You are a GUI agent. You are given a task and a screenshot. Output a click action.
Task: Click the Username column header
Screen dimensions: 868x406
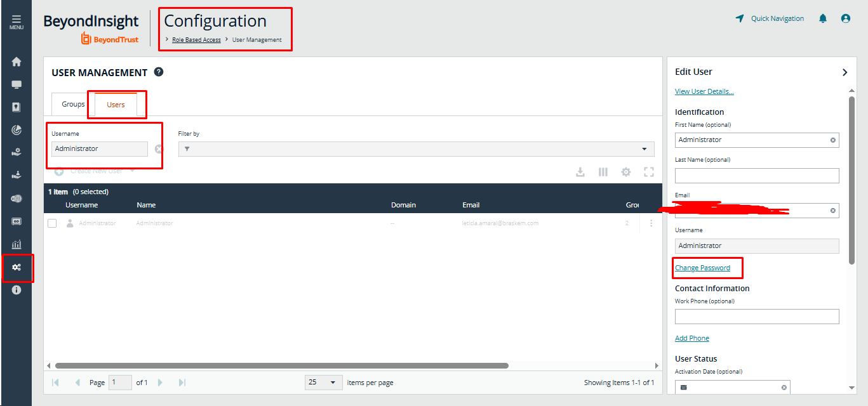coord(81,205)
